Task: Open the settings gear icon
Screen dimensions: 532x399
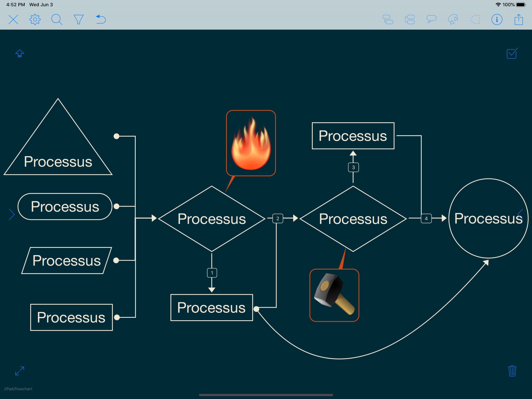Action: [x=35, y=19]
